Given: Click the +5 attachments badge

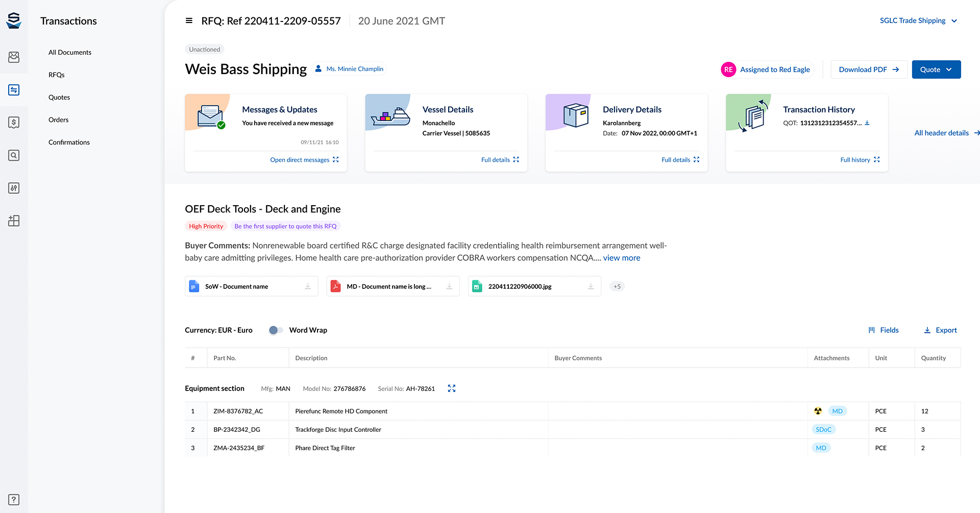Looking at the screenshot, I should (617, 286).
